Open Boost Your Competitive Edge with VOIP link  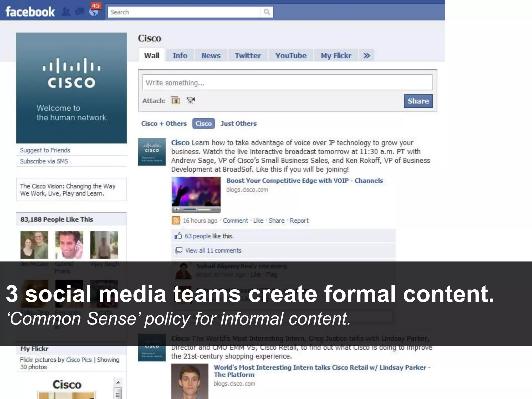coord(305,181)
